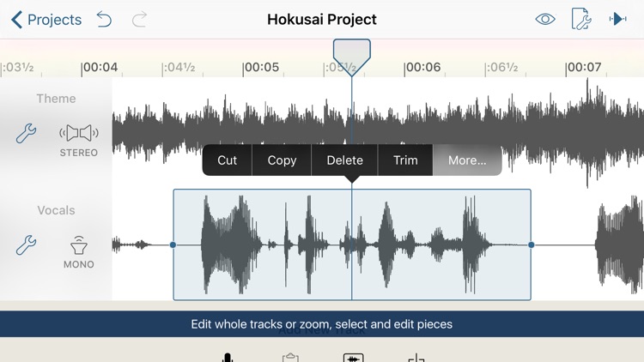
Task: Tap the eye view icon
Action: [545, 19]
